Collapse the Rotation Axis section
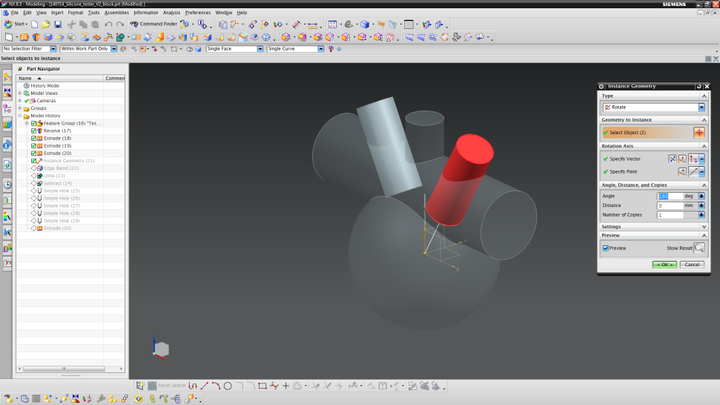 pyautogui.click(x=704, y=146)
